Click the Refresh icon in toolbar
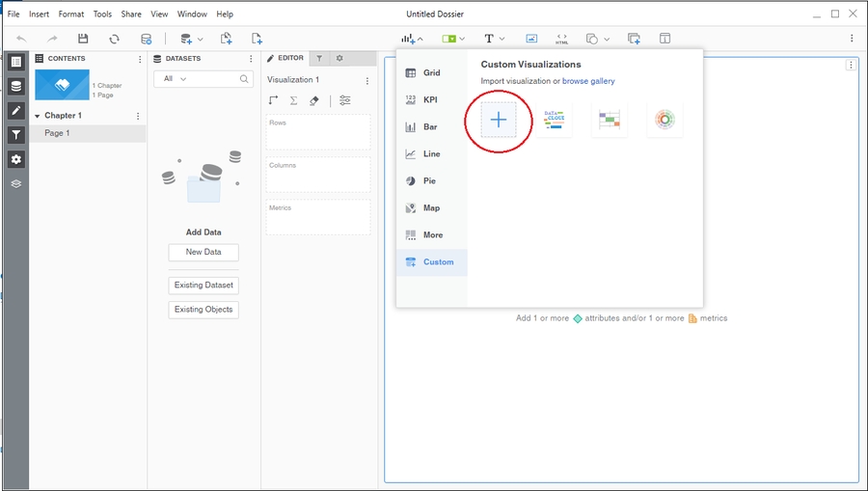This screenshot has height=491, width=868. (x=114, y=39)
